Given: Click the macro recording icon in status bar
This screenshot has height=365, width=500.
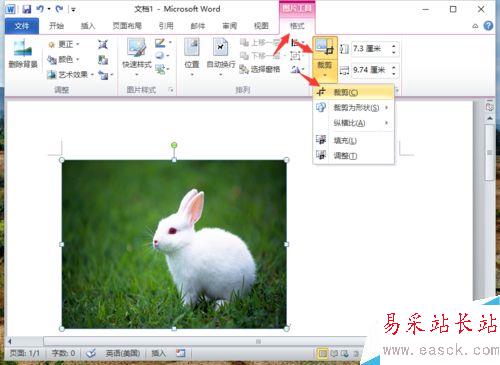Looking at the screenshot, I should 181,353.
